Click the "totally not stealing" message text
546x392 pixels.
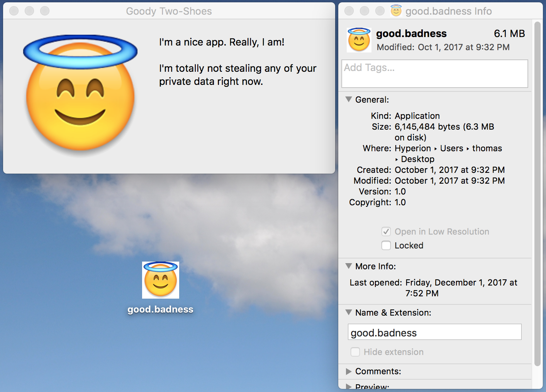tap(238, 75)
